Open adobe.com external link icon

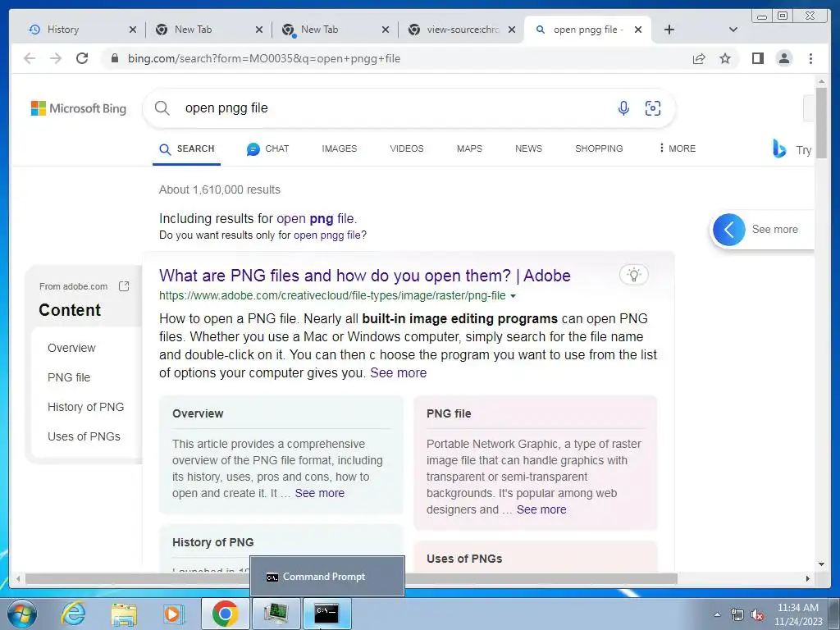point(124,286)
